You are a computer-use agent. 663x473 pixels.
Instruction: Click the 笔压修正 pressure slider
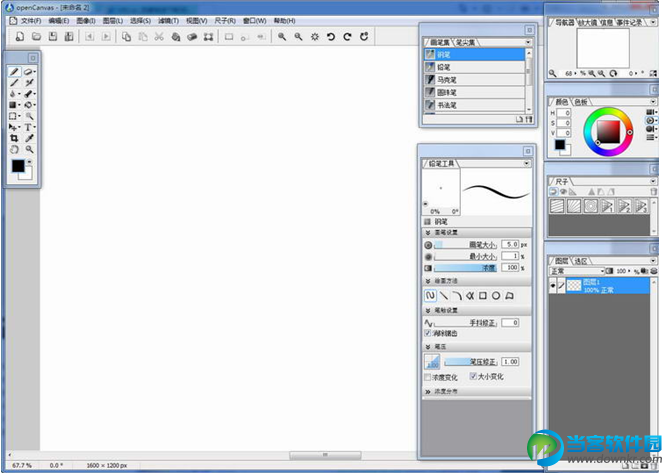coord(471,362)
